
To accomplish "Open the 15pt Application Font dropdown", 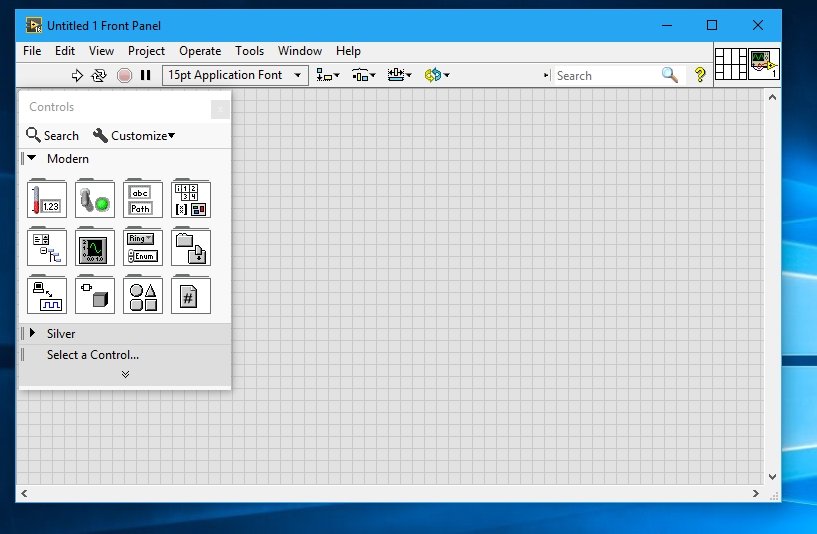I will 235,75.
